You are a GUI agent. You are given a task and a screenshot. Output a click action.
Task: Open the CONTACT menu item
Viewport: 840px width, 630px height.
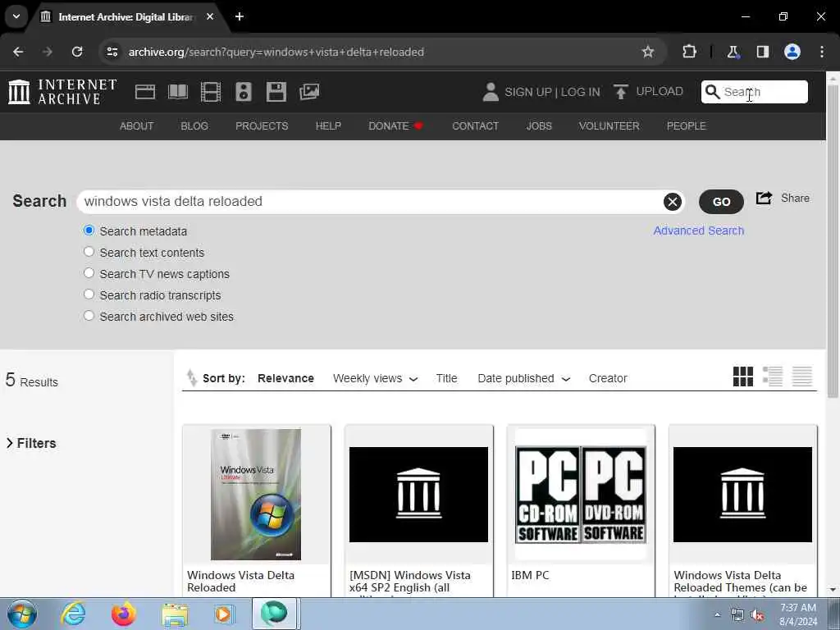tap(475, 126)
